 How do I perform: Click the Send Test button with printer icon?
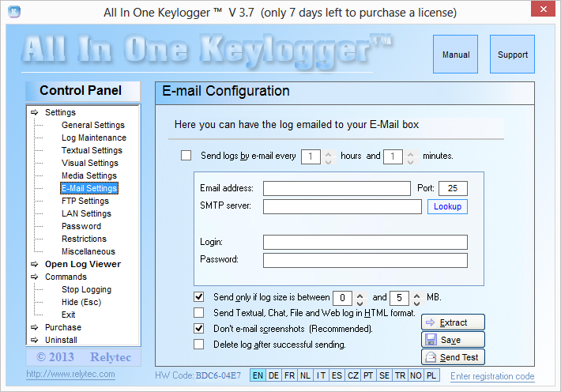(x=453, y=357)
